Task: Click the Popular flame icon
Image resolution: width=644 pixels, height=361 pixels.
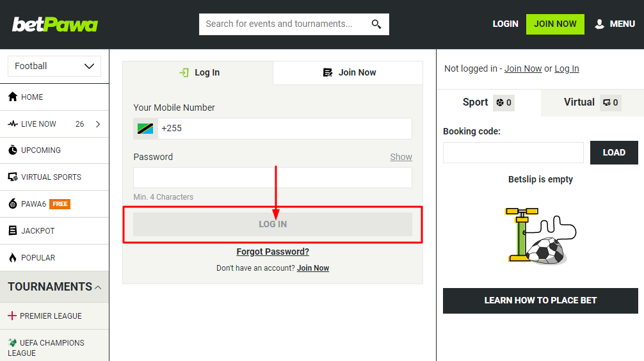Action: click(x=13, y=257)
